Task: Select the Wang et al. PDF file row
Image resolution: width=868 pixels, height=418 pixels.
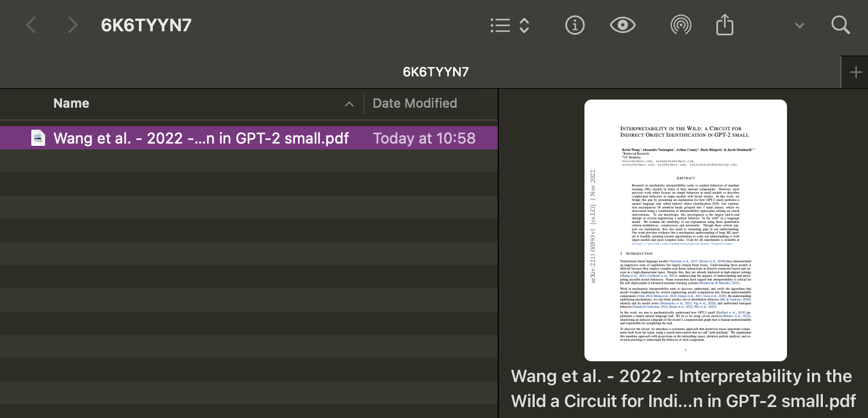Action: click(201, 138)
